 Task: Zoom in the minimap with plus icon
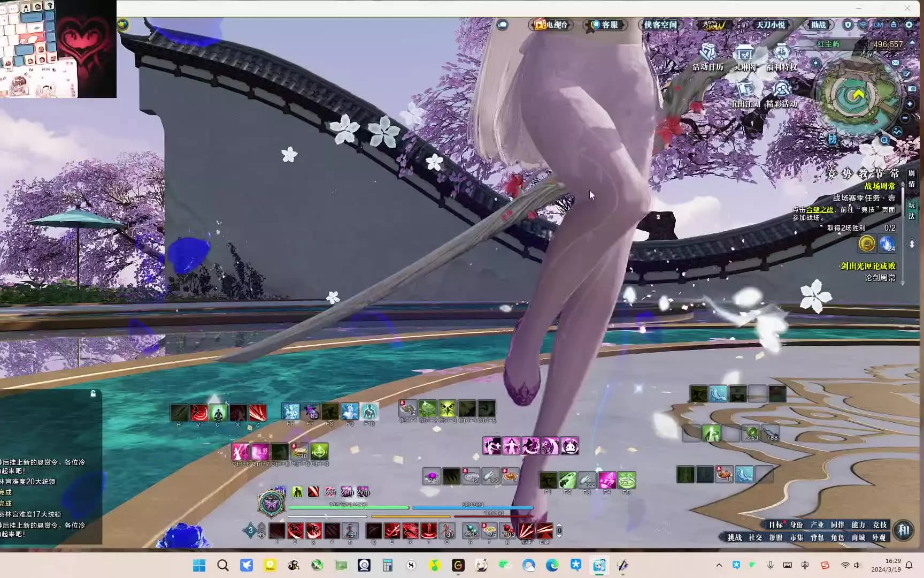tap(910, 104)
